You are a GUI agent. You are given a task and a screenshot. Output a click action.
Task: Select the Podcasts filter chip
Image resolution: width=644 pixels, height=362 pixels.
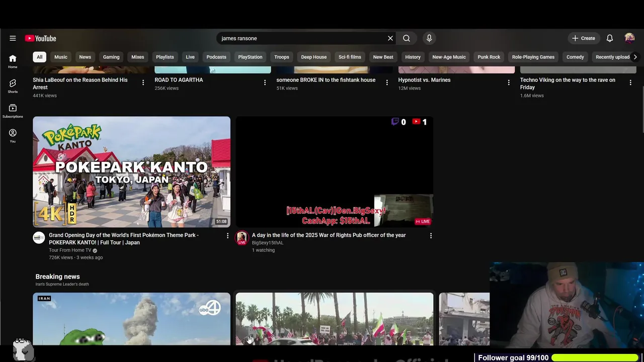(x=216, y=57)
